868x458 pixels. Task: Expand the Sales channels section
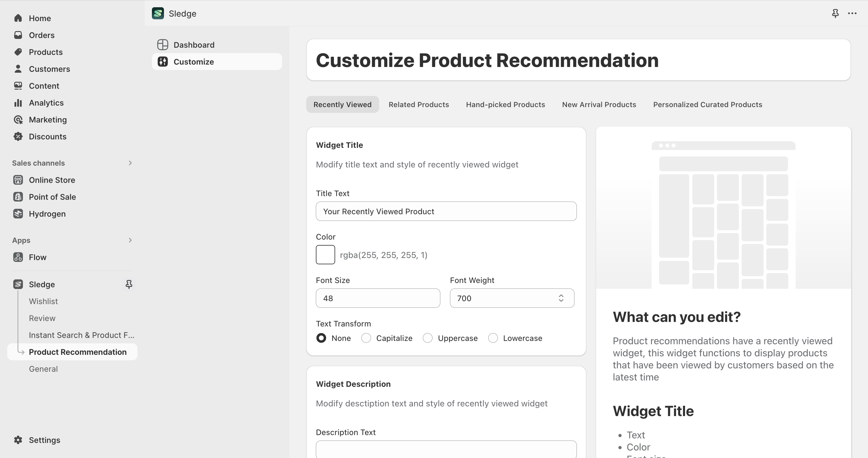[x=130, y=163]
